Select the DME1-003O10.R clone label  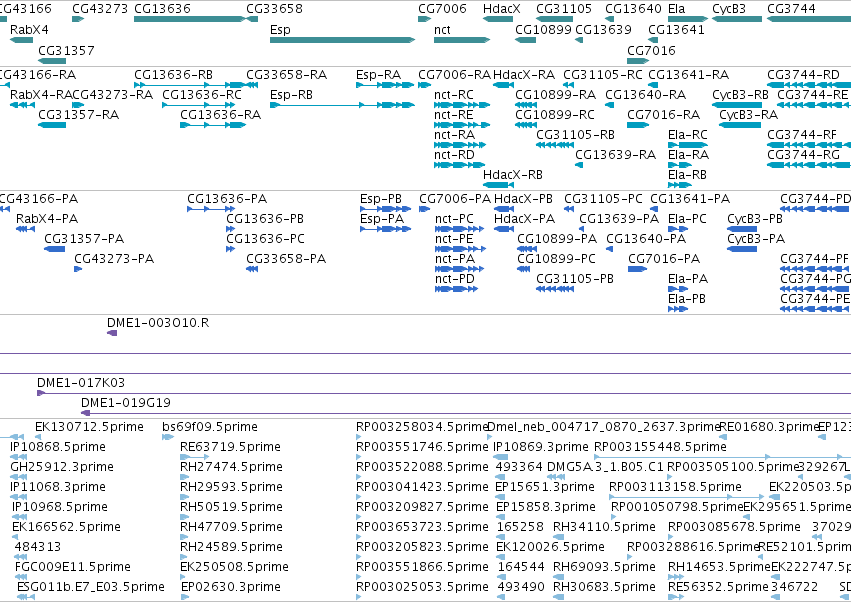pos(158,323)
